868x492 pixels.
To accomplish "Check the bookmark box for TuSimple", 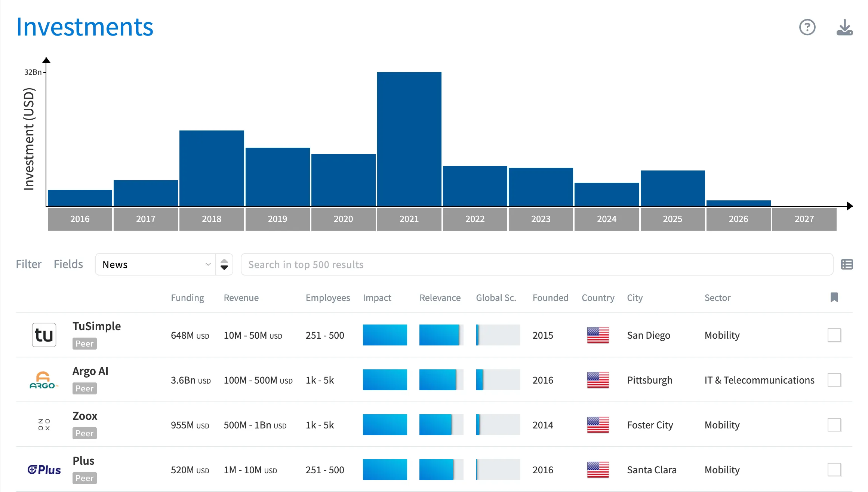I will (834, 335).
